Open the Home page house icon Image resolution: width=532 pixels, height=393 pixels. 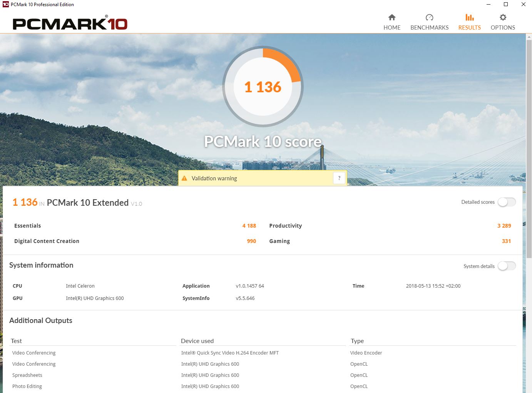392,17
